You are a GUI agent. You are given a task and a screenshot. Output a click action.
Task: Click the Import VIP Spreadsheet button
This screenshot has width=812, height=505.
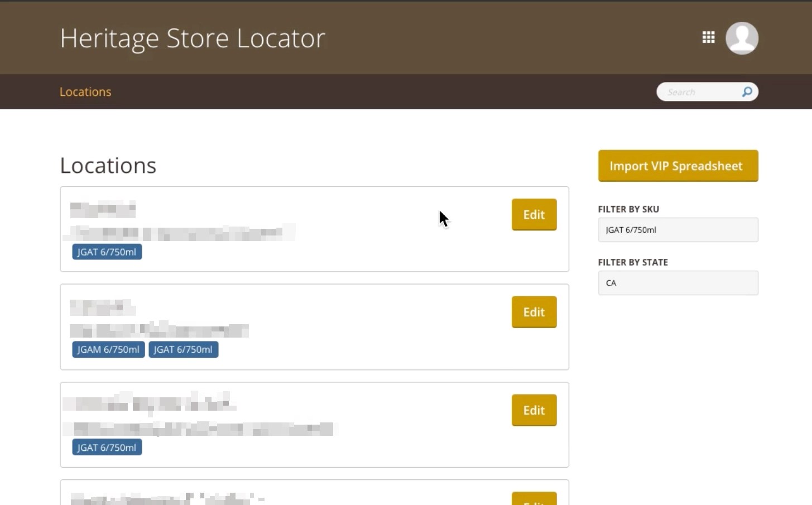click(x=677, y=166)
